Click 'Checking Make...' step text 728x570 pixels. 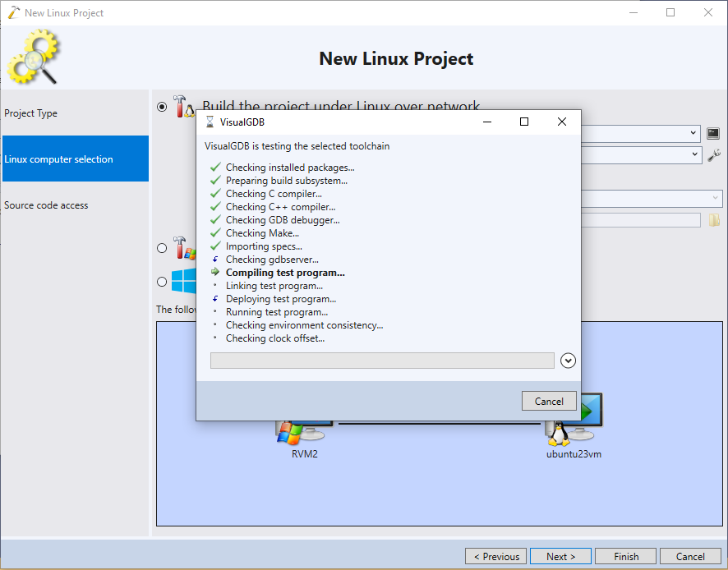click(x=262, y=233)
